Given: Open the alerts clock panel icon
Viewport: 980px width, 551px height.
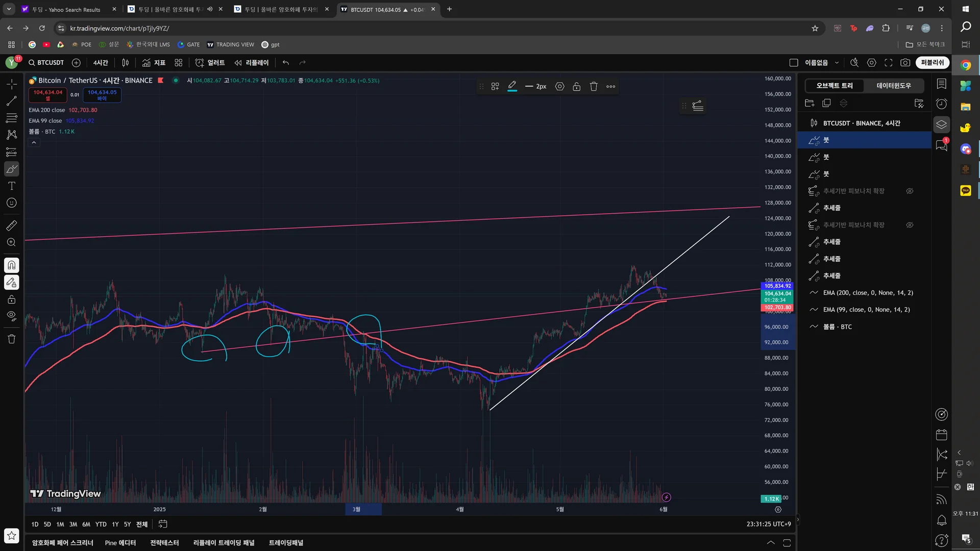Looking at the screenshot, I should pos(942,104).
